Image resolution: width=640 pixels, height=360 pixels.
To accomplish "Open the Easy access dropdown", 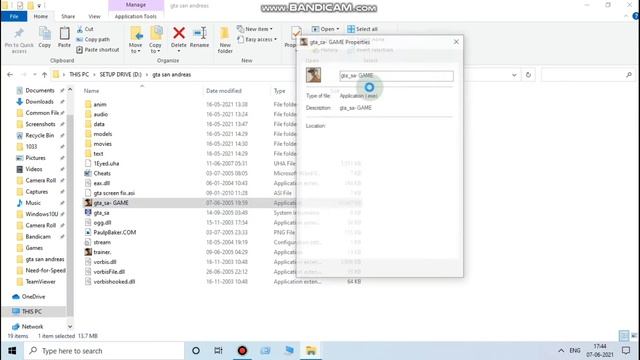I will pyautogui.click(x=257, y=39).
